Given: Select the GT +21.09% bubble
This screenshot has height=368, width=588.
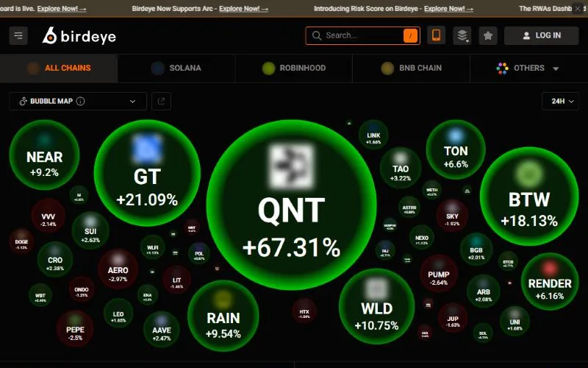Looking at the screenshot, I should coord(147,173).
